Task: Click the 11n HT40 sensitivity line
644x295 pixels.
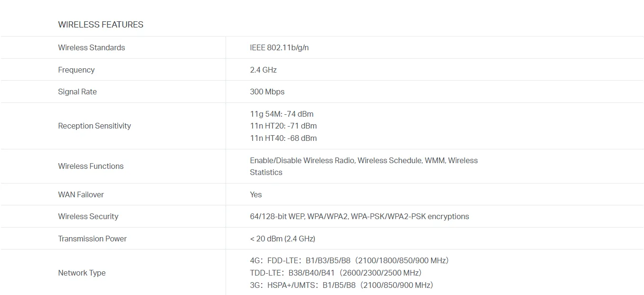Action: click(284, 138)
